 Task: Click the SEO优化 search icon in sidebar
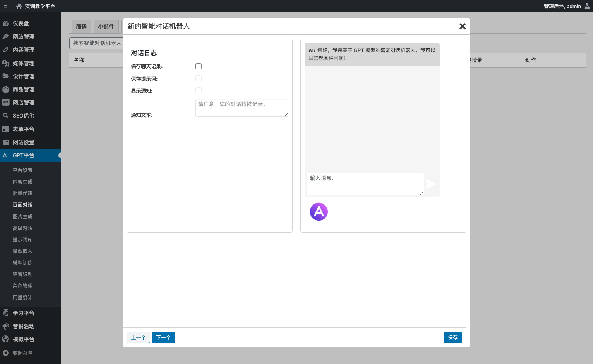[x=6, y=116]
